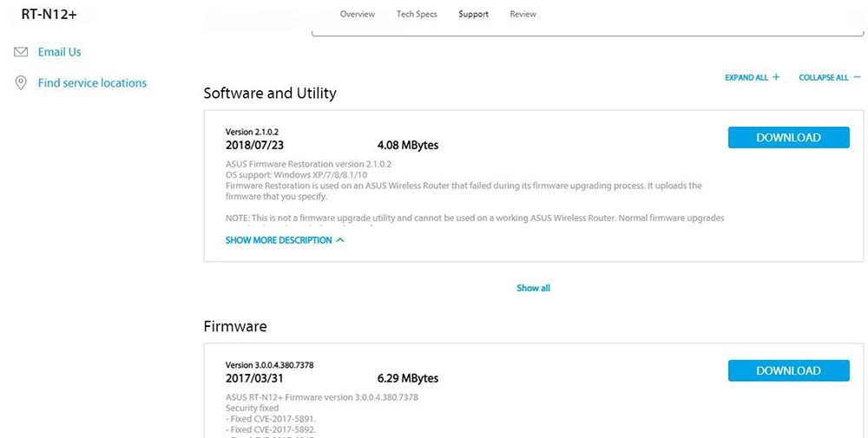
Task: Click the ASUS Firmware Restoration version 2.1.0.2 line
Action: pyautogui.click(x=308, y=164)
